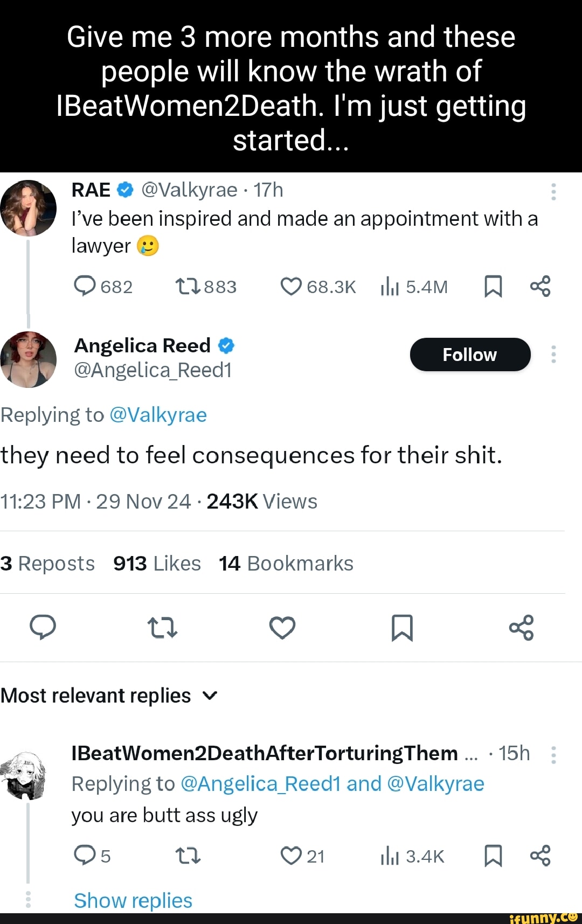The width and height of the screenshot is (582, 924).
Task: Repost RAE's tweet with 883 reposts
Action: pos(188,287)
